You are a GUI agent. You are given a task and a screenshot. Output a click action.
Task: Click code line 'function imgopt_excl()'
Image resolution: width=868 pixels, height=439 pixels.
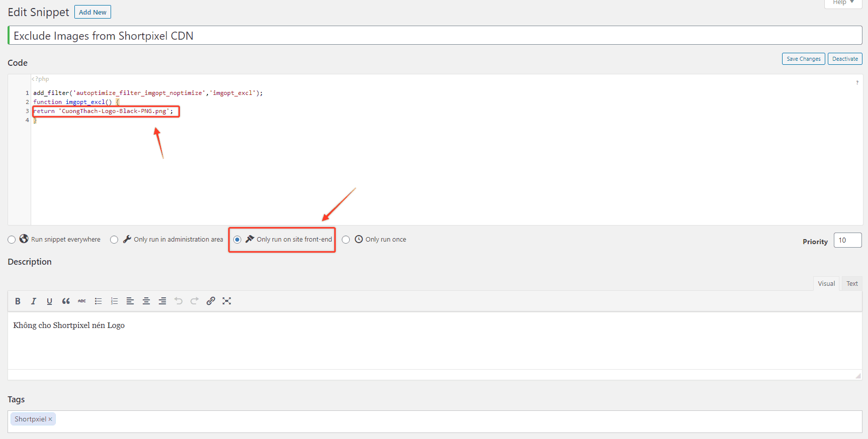[76, 102]
